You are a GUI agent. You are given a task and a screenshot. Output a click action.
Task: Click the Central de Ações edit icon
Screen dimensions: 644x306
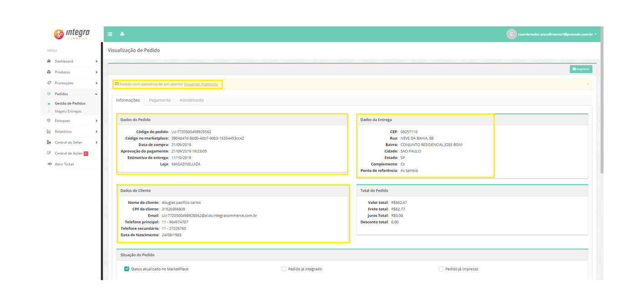49,153
